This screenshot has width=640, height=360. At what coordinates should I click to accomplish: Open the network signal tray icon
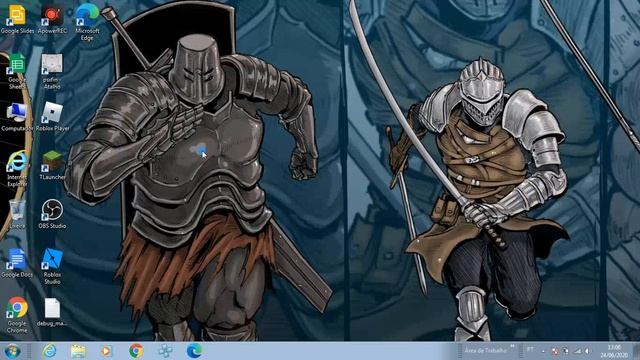coord(578,351)
